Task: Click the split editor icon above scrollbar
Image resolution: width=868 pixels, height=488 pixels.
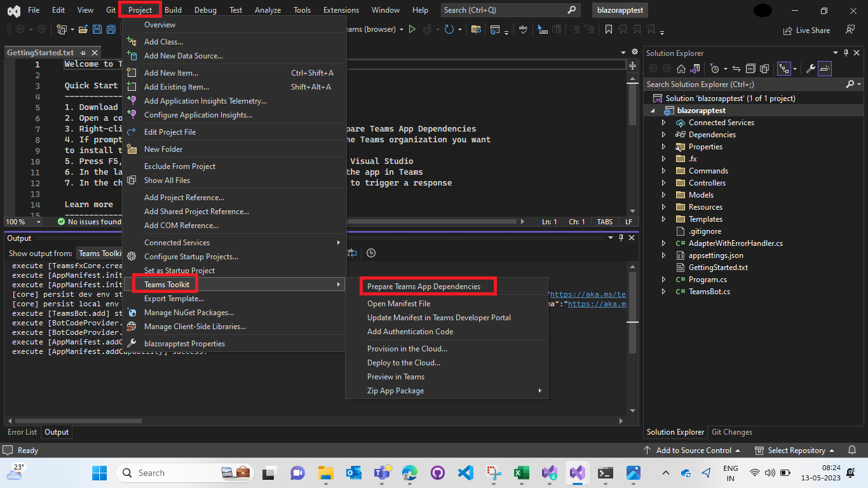Action: point(632,65)
